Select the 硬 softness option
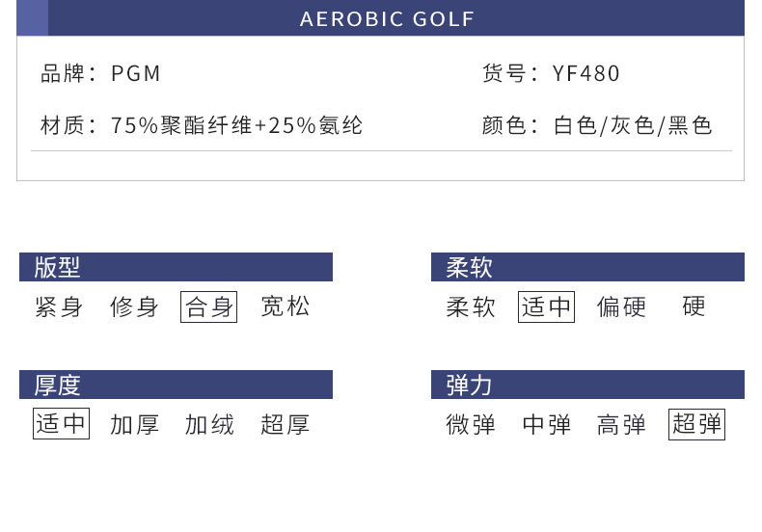 [x=694, y=307]
